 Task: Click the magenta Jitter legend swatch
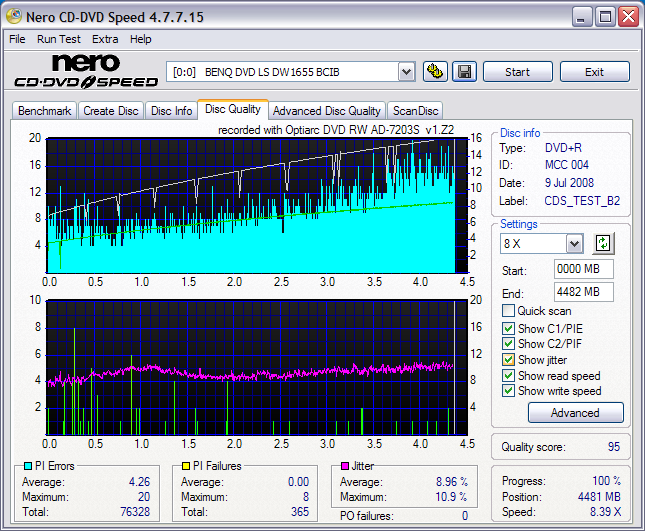(344, 466)
